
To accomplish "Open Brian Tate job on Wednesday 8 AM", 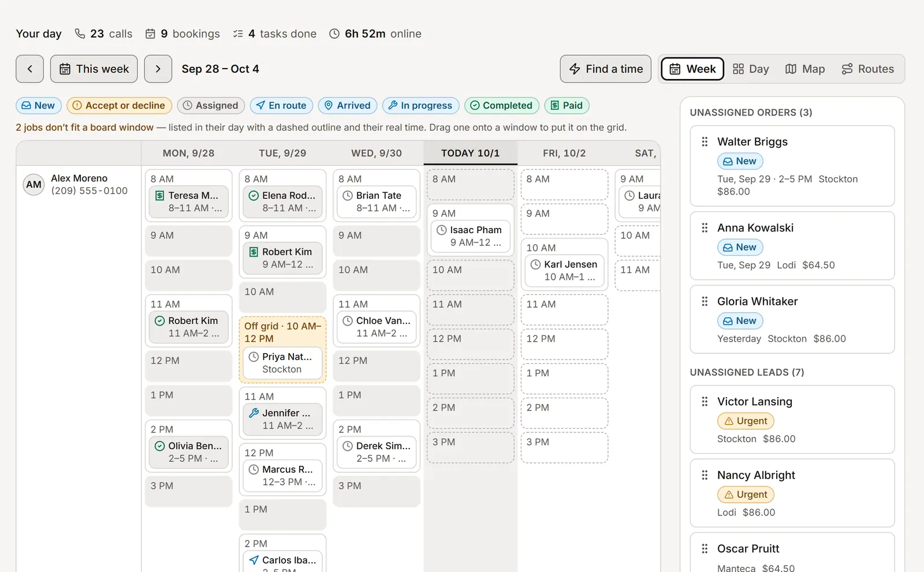I will (377, 201).
